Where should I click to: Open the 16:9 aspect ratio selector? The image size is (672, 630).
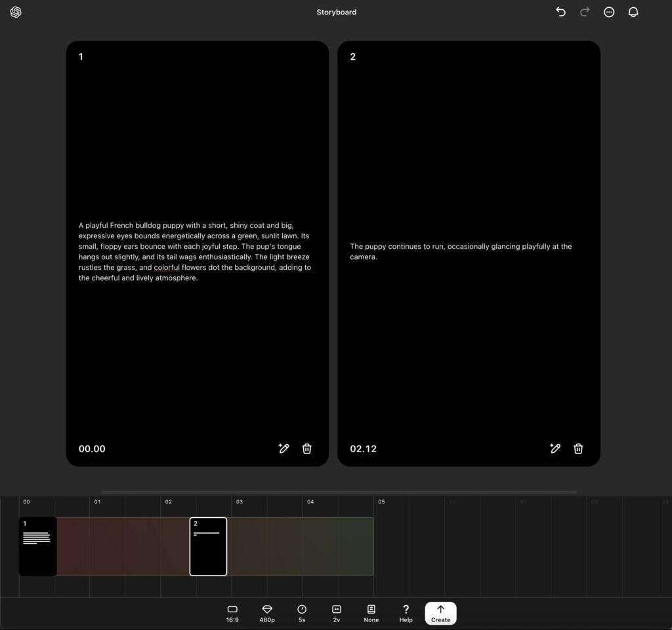232,614
